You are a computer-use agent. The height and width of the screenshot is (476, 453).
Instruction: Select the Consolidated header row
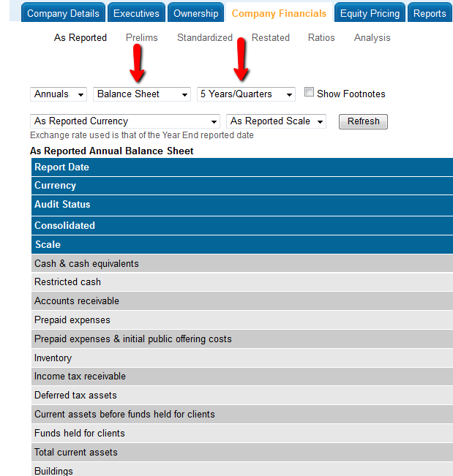pyautogui.click(x=242, y=225)
